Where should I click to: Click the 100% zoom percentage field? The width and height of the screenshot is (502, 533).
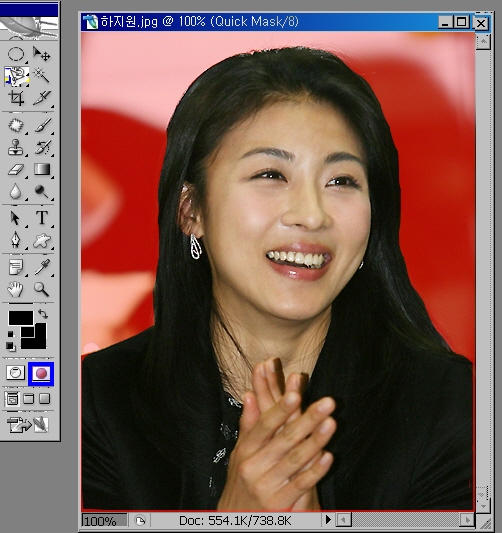(104, 520)
